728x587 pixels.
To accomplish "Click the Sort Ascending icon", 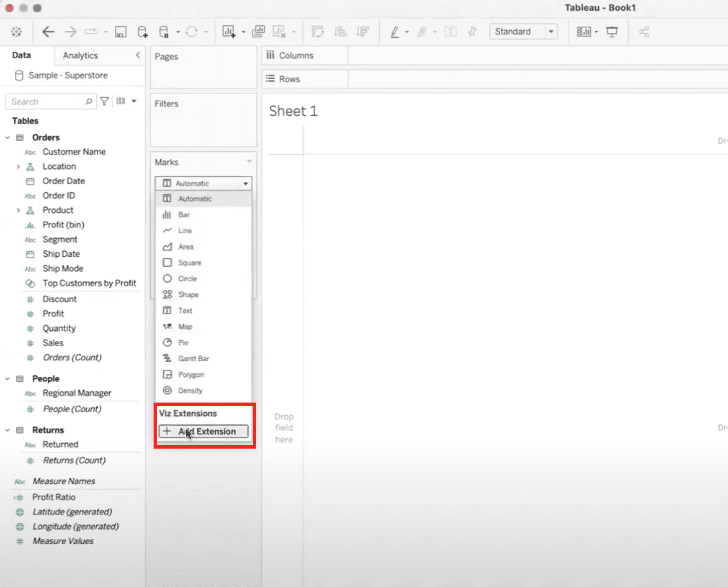I will tap(340, 32).
